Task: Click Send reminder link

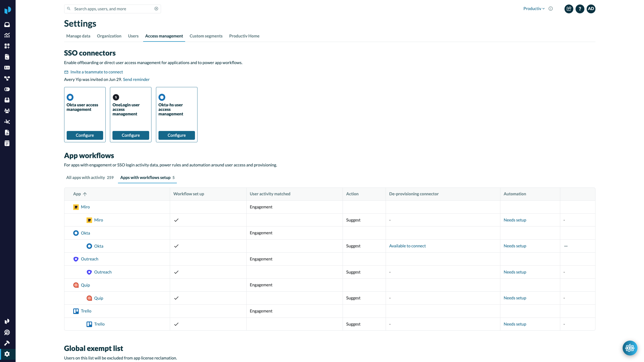Action: (136, 79)
